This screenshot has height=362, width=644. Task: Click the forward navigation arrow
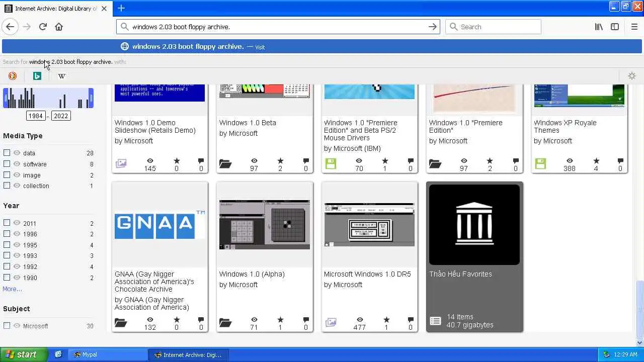(27, 27)
